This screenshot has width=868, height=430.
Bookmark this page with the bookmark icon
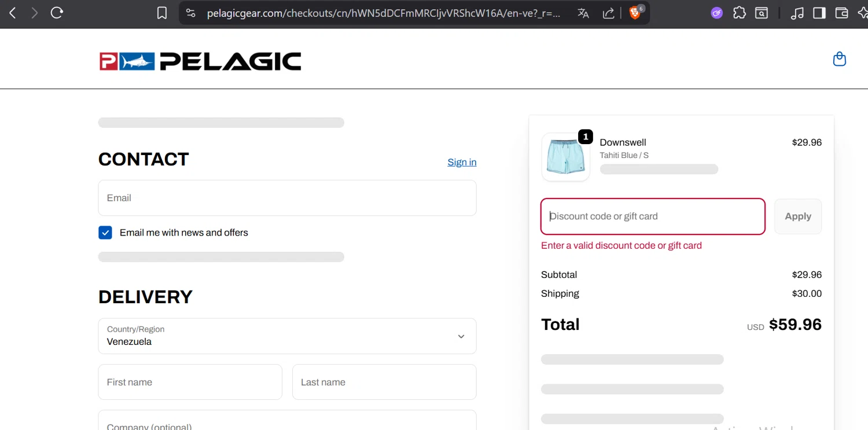click(162, 13)
